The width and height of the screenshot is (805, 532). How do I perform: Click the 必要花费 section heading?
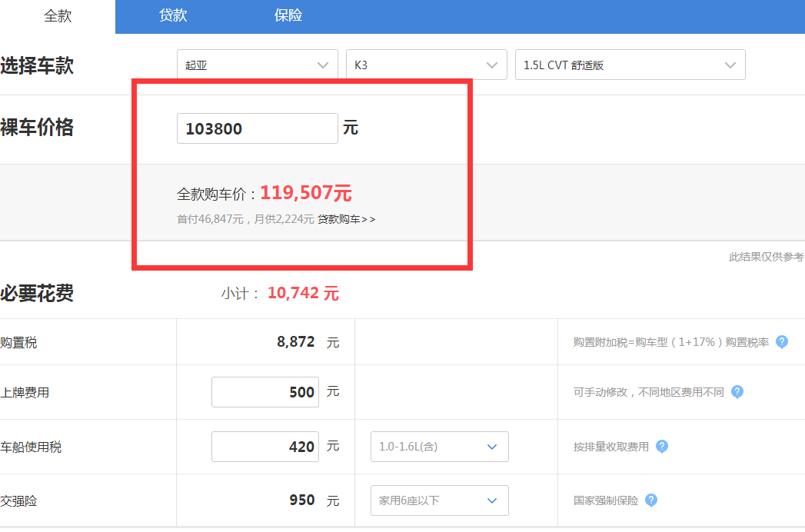point(37,293)
